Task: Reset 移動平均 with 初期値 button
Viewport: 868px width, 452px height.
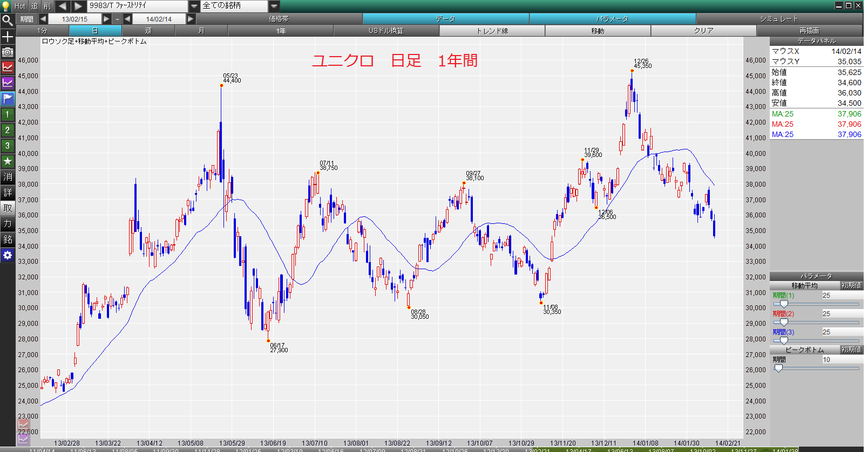Action: (851, 285)
